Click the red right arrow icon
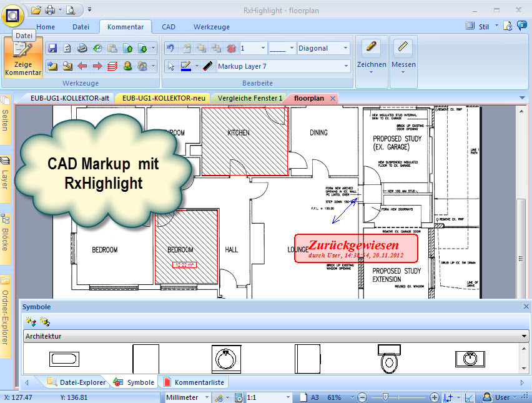The width and height of the screenshot is (532, 403). pyautogui.click(x=97, y=66)
